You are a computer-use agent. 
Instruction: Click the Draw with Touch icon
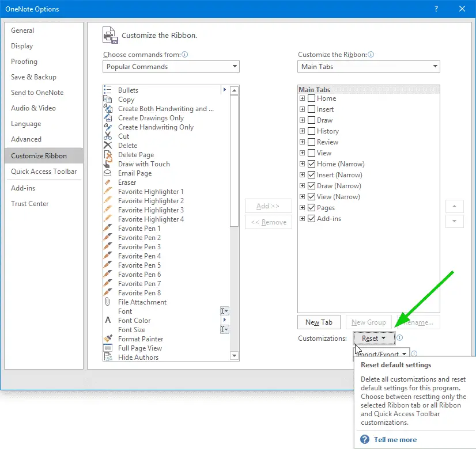pos(108,163)
